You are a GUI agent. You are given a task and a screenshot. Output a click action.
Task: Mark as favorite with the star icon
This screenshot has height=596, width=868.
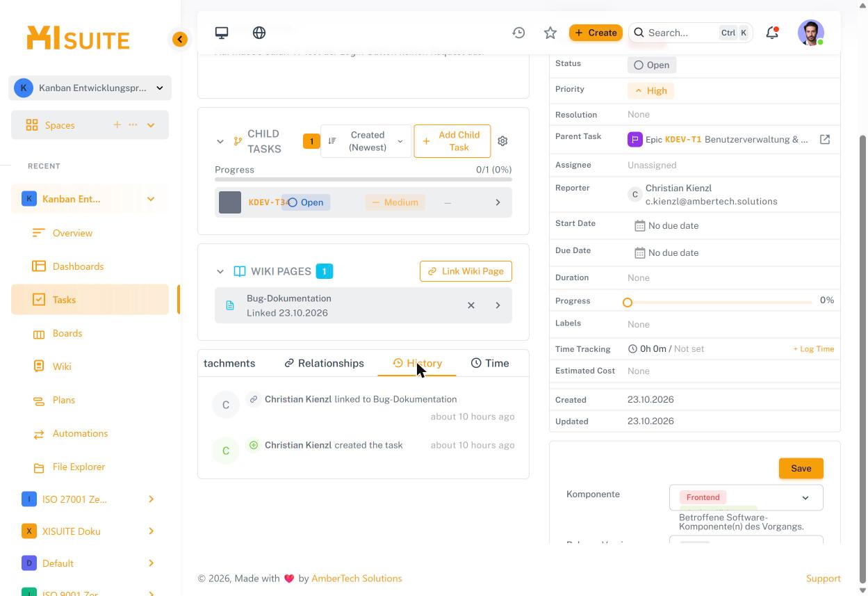(550, 33)
